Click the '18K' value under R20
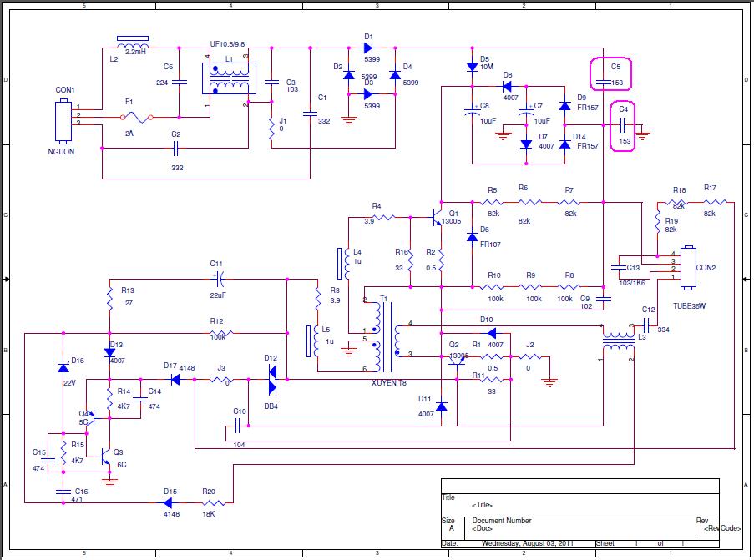 tap(208, 514)
